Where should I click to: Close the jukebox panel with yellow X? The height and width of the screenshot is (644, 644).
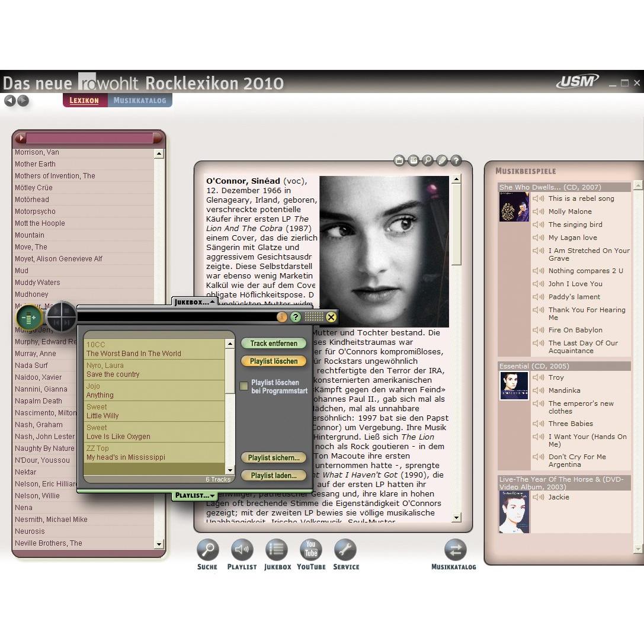pos(331,317)
